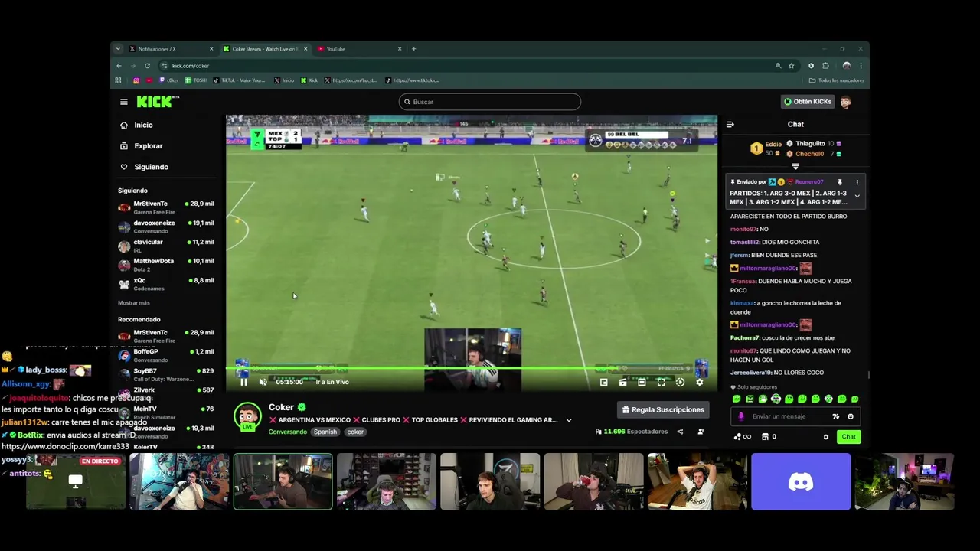
Task: Select the first green quick emote
Action: [x=737, y=399]
